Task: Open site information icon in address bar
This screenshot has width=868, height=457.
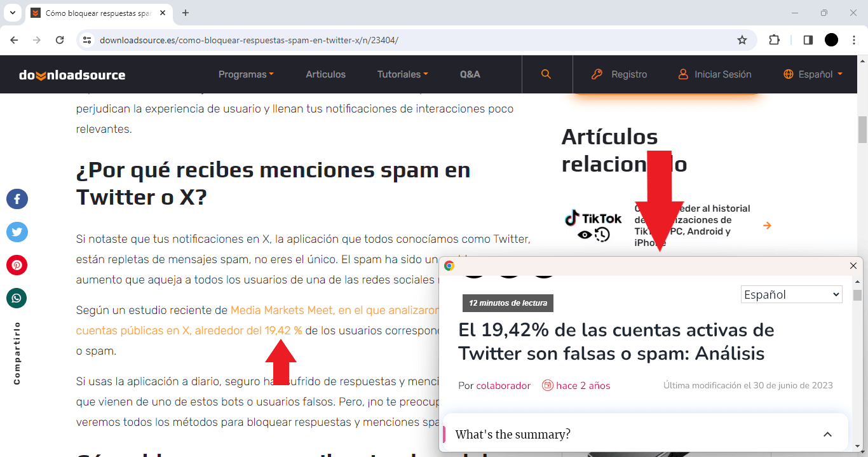Action: pos(88,40)
